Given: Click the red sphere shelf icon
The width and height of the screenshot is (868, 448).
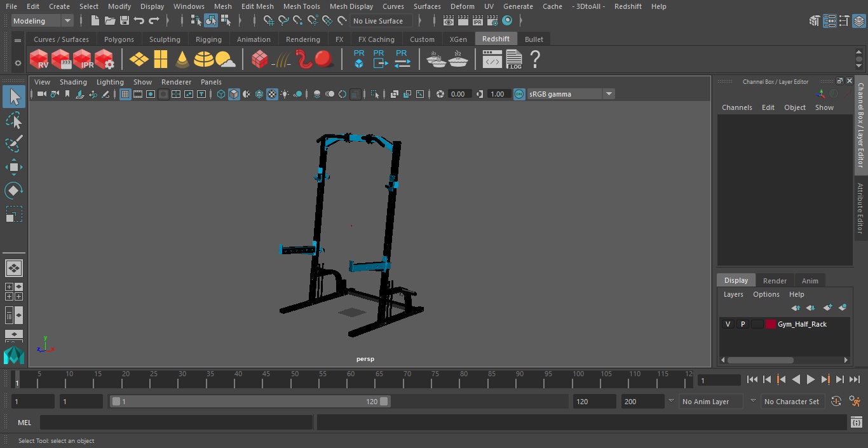Looking at the screenshot, I should pyautogui.click(x=324, y=60).
